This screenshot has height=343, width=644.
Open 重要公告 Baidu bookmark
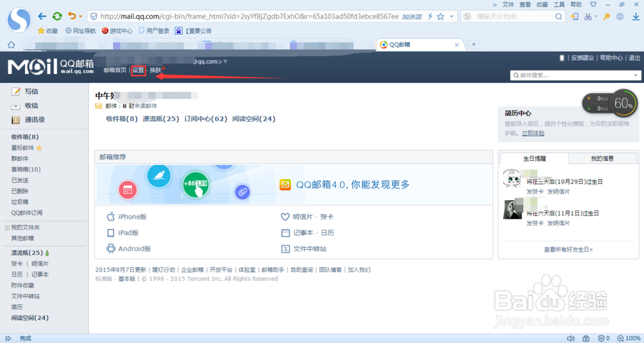click(193, 31)
